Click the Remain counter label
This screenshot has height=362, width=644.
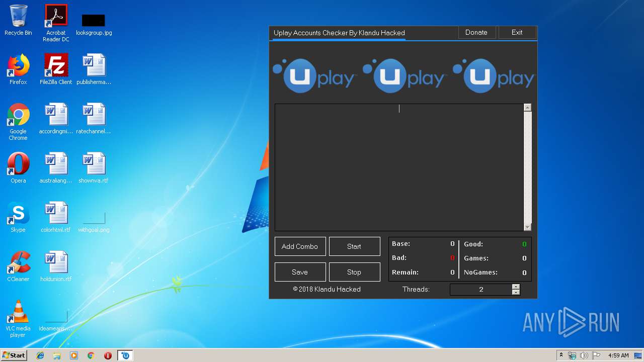405,272
